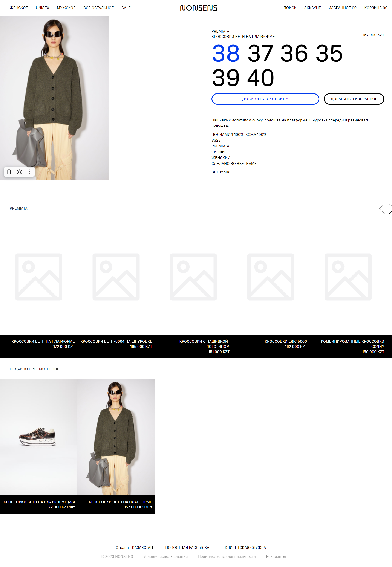The width and height of the screenshot is (392, 567).
Task: Click ПОЛИАМИД 100%, КОЖА 100% composition
Action: pyautogui.click(x=239, y=134)
